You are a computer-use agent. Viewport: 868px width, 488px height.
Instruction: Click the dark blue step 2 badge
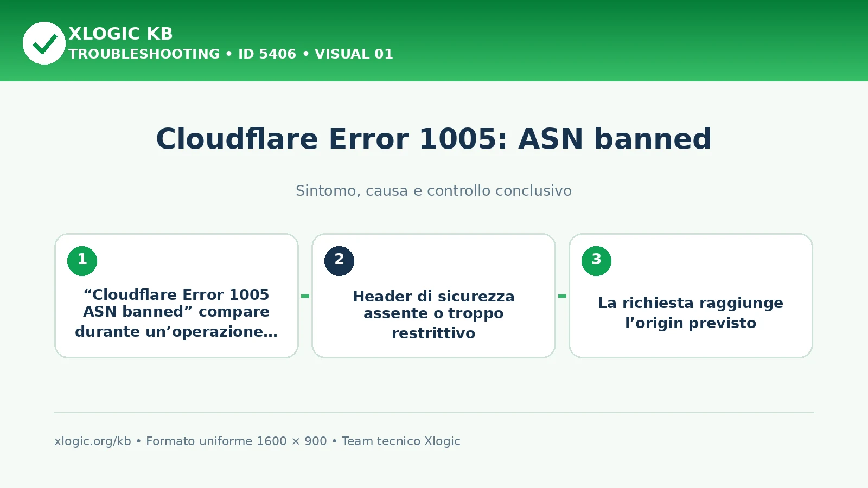pos(339,261)
